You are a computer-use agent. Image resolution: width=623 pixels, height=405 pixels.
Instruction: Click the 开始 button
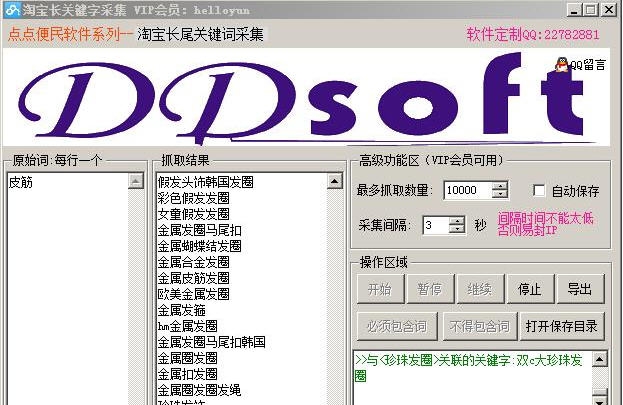point(380,289)
